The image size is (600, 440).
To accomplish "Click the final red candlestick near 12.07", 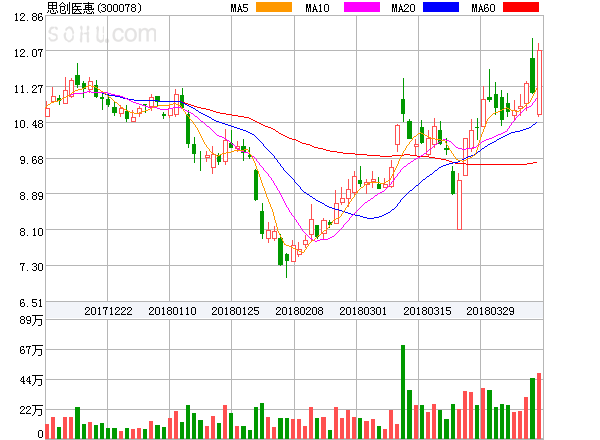I will [539, 80].
